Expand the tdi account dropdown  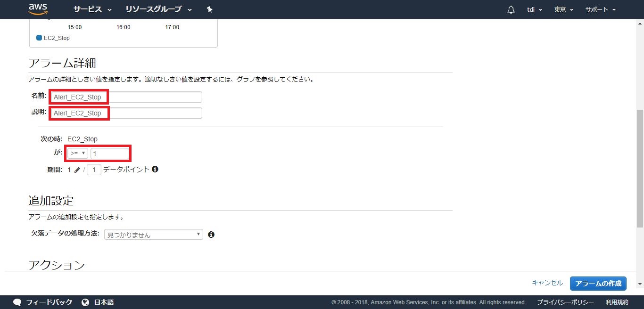point(534,9)
